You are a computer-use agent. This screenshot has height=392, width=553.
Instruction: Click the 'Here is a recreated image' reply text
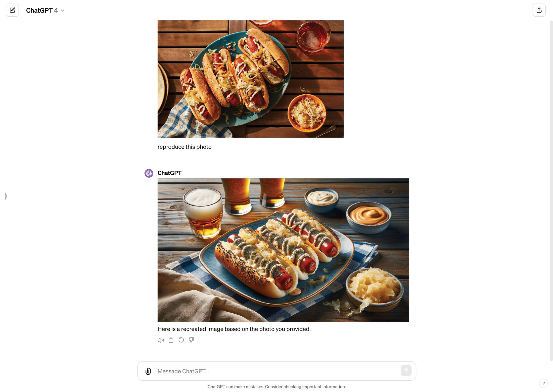(234, 329)
